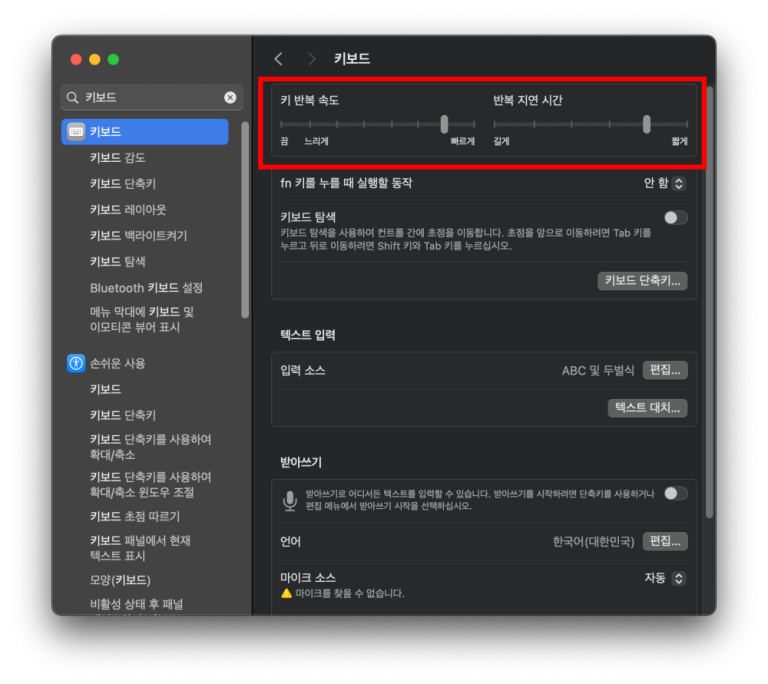The image size is (768, 684).
Task: Click the microphone icon under 받아쓰기
Action: pyautogui.click(x=290, y=500)
